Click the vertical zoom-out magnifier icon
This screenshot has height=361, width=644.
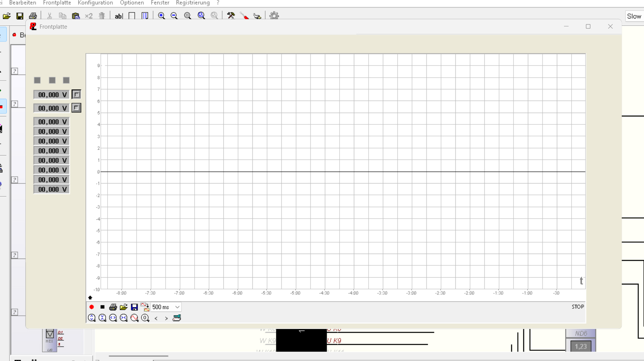102,318
